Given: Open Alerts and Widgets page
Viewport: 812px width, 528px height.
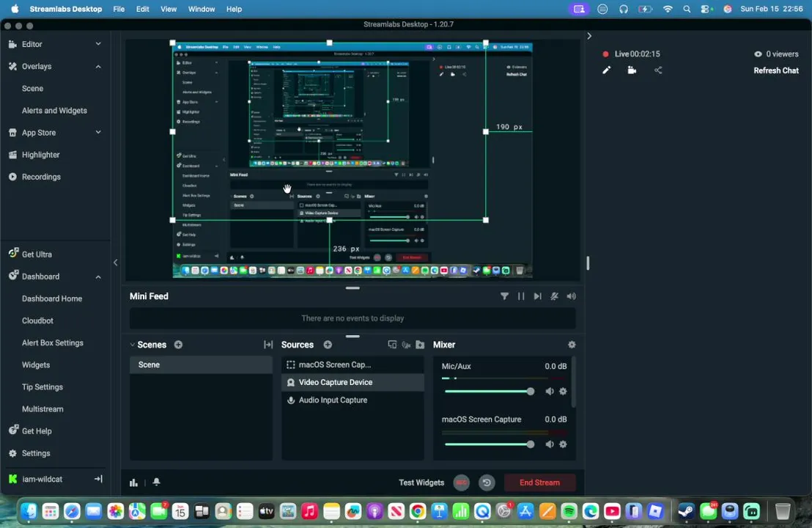Looking at the screenshot, I should click(x=54, y=111).
